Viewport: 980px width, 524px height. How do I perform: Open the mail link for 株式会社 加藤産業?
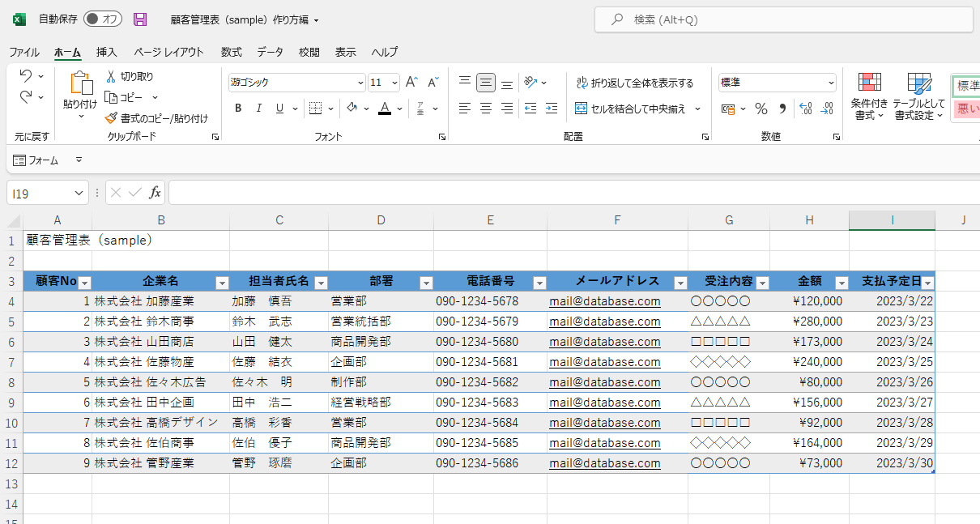pyautogui.click(x=605, y=301)
